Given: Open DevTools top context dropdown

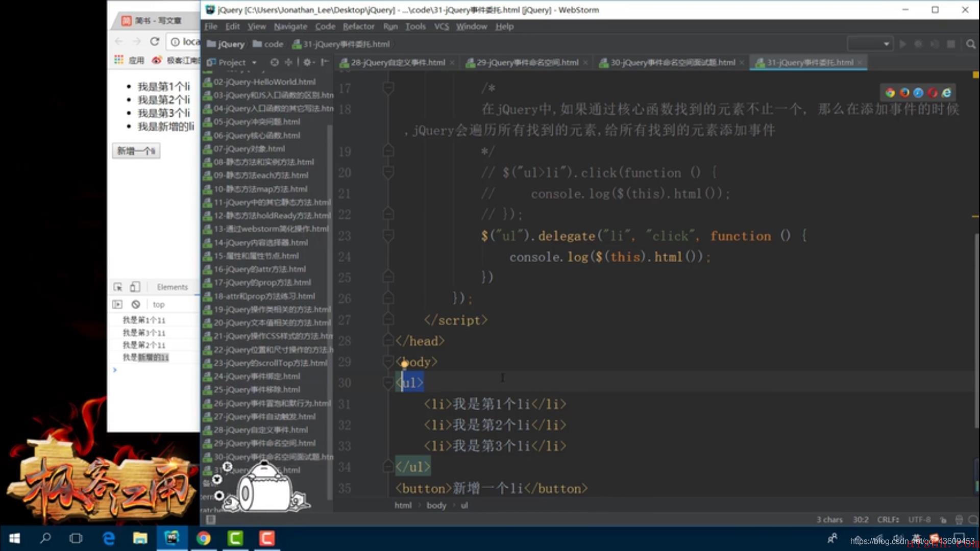Looking at the screenshot, I should 159,305.
